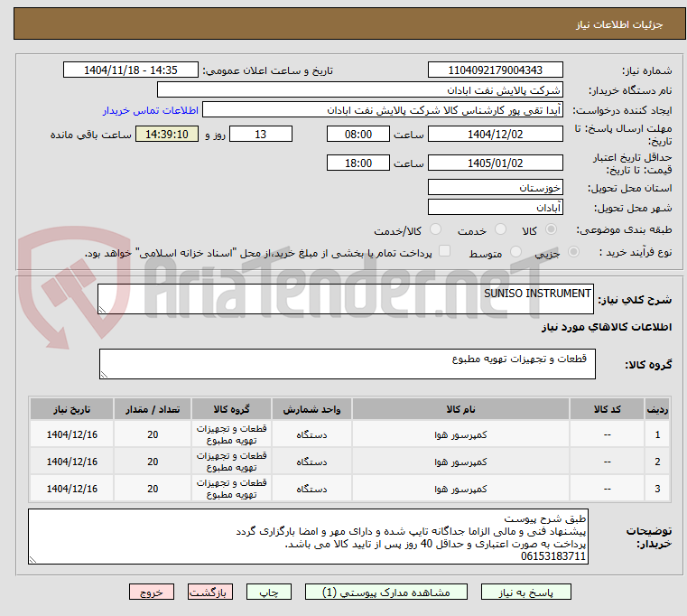The image size is (687, 616).
Task: Click کمپرسور هوا in row 2
Action: (x=460, y=462)
